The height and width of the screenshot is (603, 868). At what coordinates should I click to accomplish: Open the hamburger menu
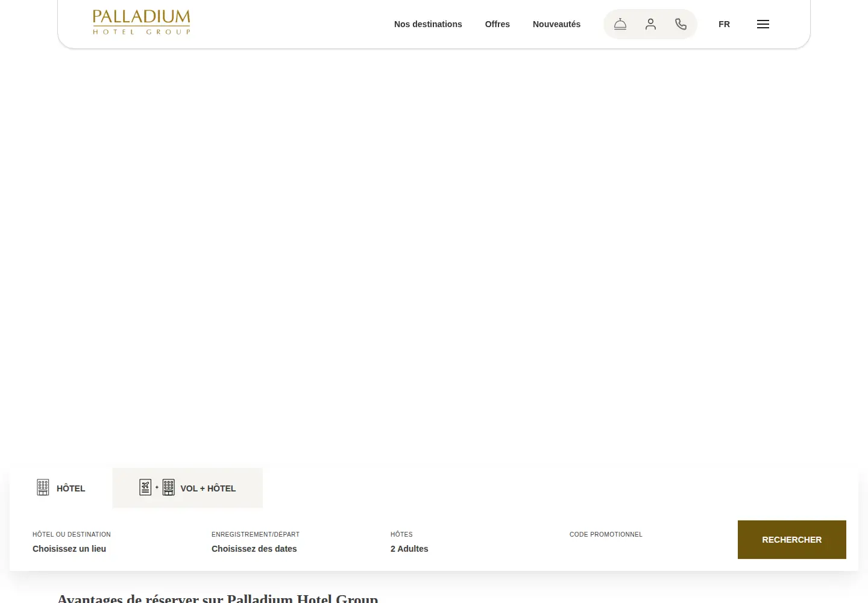click(x=763, y=24)
